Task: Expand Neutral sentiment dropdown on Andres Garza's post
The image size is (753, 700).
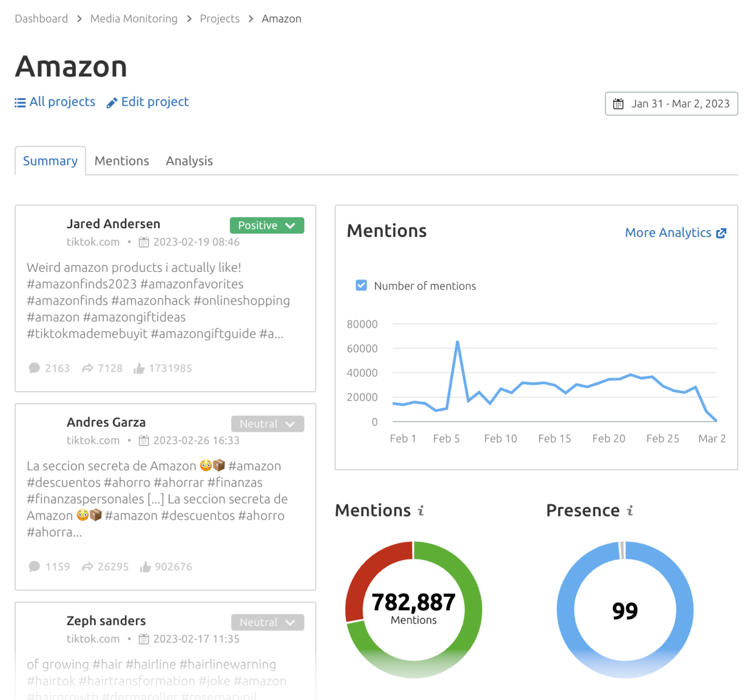Action: pyautogui.click(x=267, y=423)
